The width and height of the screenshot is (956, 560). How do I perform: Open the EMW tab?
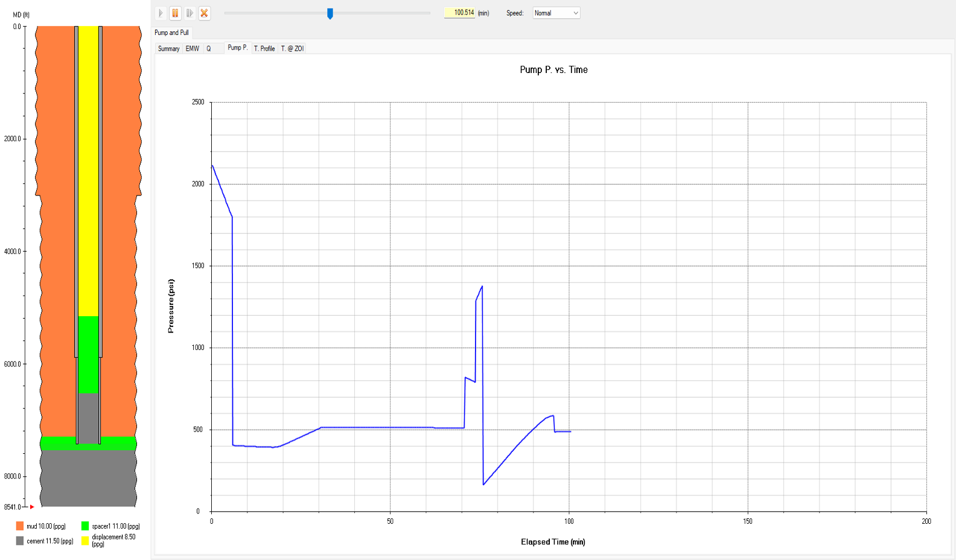pyautogui.click(x=193, y=49)
